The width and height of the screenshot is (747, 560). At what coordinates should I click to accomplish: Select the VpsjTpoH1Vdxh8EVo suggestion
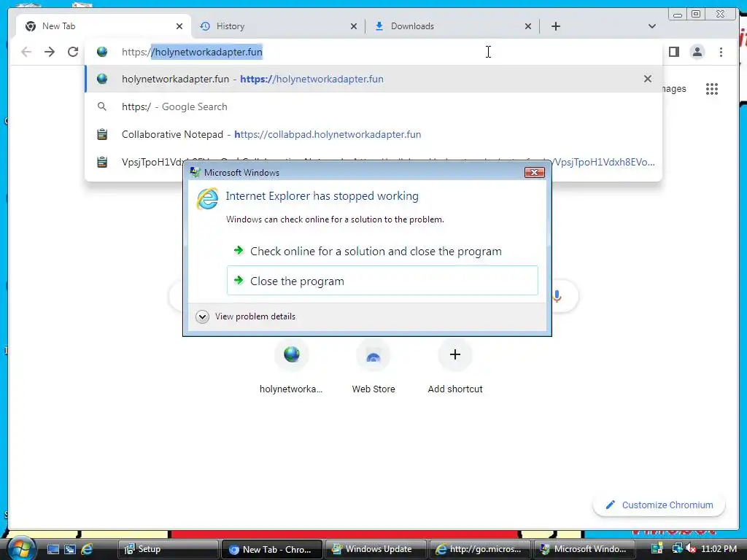pyautogui.click(x=373, y=162)
